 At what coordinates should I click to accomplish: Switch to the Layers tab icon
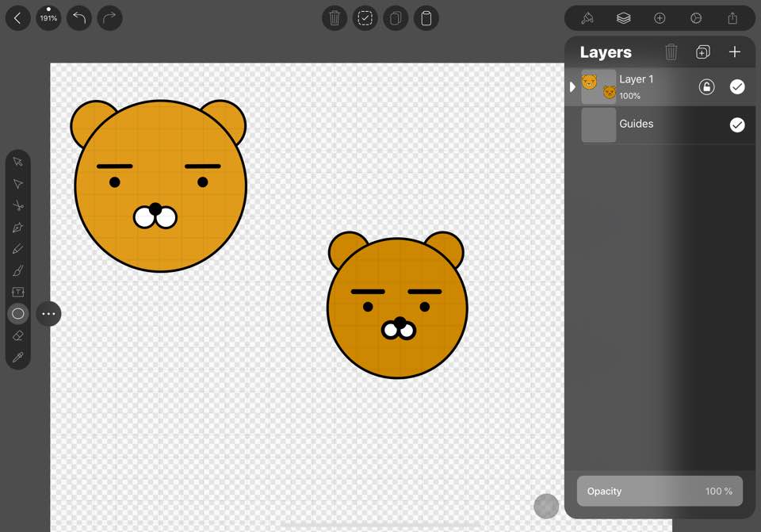[x=623, y=18]
